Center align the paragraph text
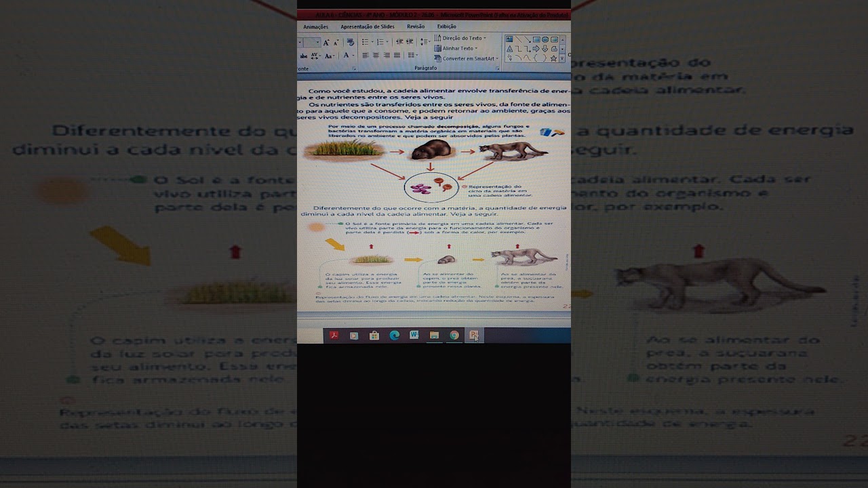Image resolution: width=868 pixels, height=488 pixels. coord(376,56)
